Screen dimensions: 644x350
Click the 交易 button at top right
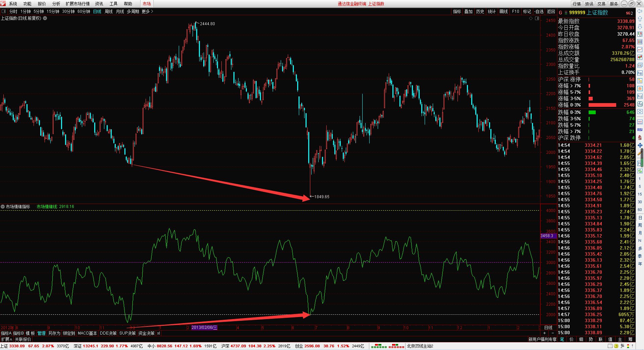[x=601, y=4]
